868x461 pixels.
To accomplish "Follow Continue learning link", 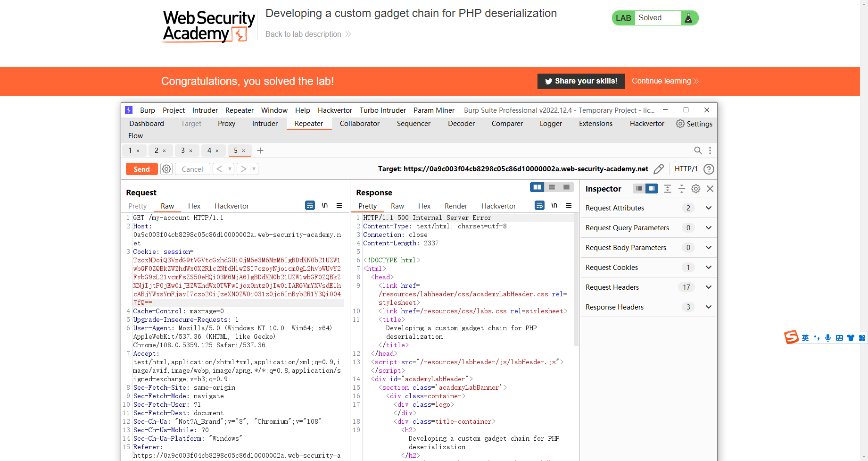I will click(665, 81).
